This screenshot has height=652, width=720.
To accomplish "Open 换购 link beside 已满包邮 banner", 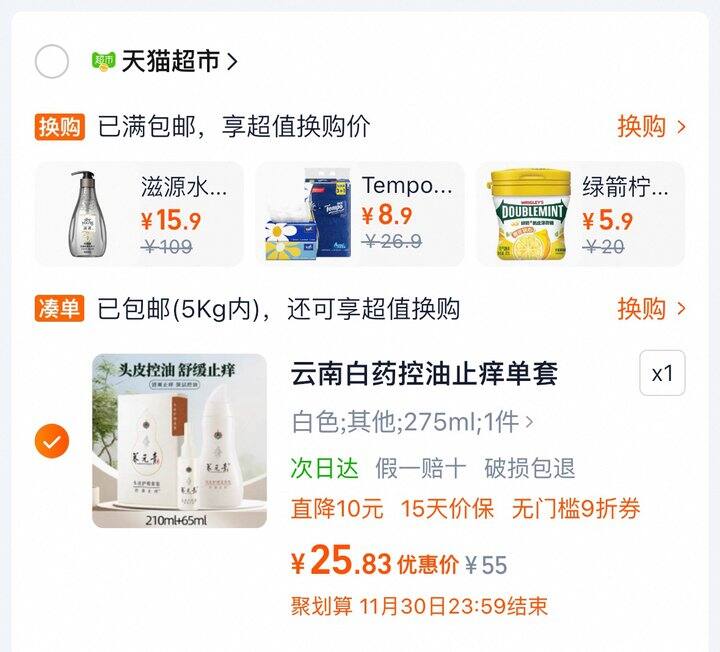I will 652,127.
